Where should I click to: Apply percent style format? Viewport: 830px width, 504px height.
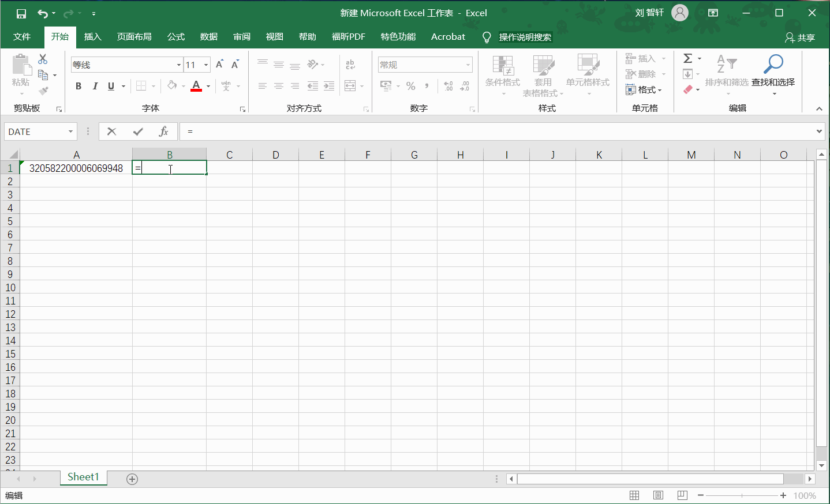pyautogui.click(x=411, y=86)
